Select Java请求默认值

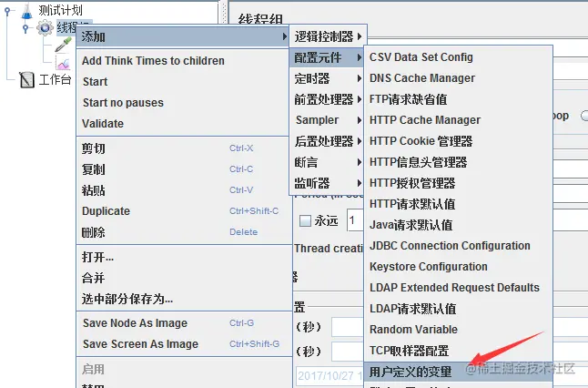[458, 225]
